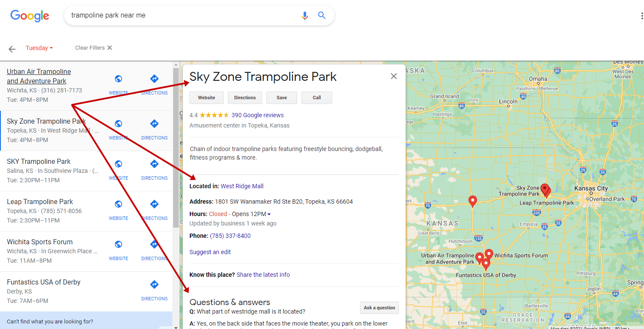This screenshot has width=644, height=329.
Task: Open SKY Trampoline Park website icon
Action: tap(118, 164)
